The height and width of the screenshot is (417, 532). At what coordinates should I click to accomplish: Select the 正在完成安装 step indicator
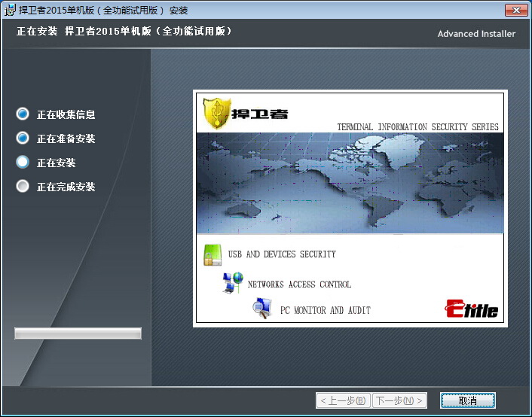click(23, 186)
